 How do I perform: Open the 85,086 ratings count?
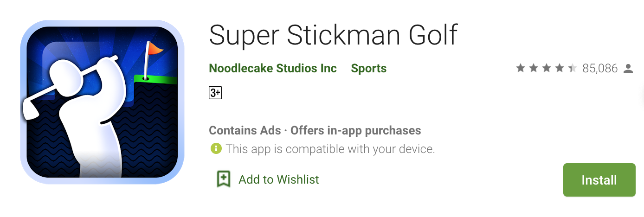point(600,69)
